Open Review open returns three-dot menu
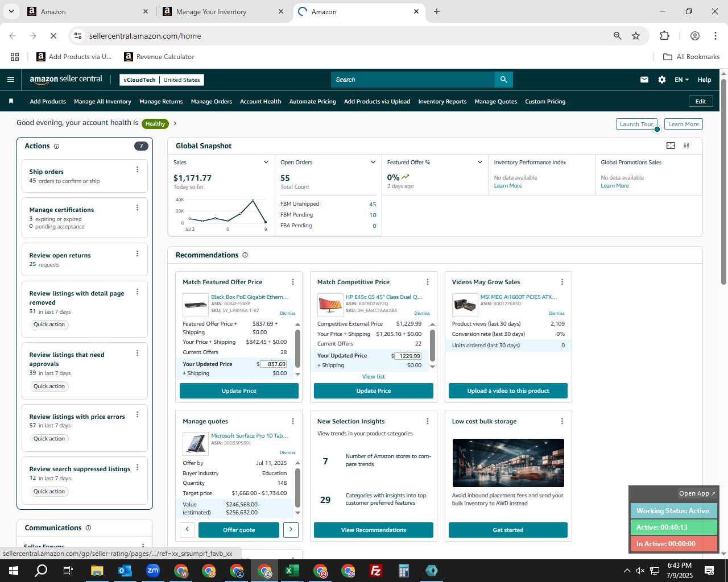This screenshot has width=728, height=582. [x=137, y=253]
